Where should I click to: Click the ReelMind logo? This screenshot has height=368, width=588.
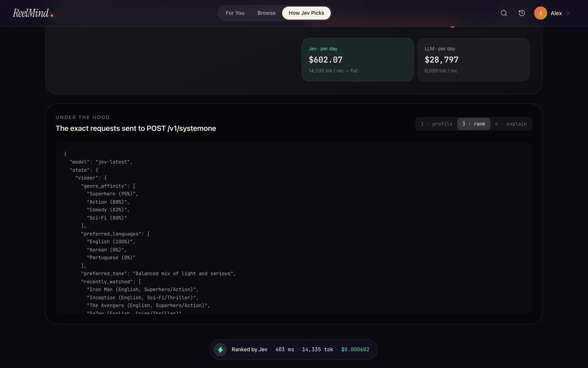click(x=33, y=13)
